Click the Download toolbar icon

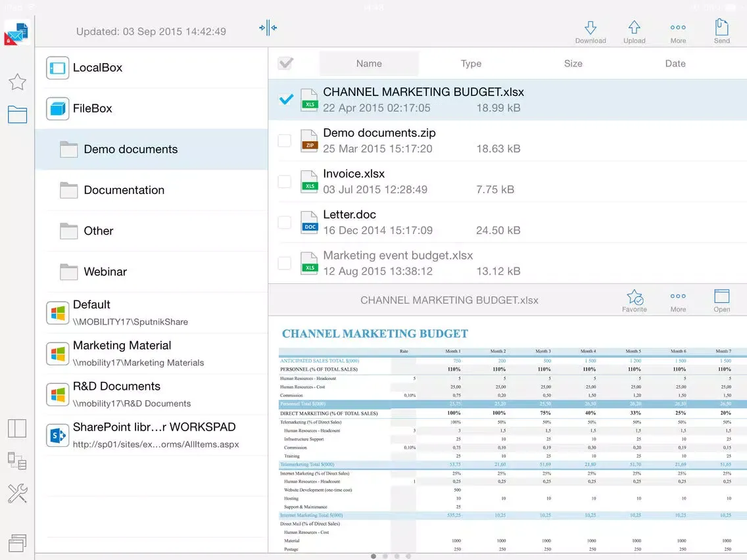[x=590, y=32]
